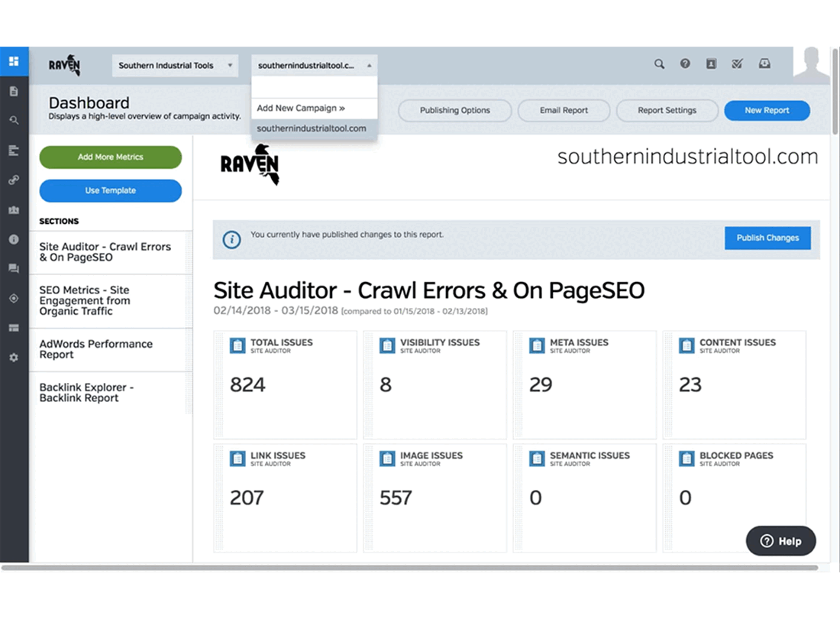Click the Total Issues value 824
The height and width of the screenshot is (619, 840).
(247, 385)
